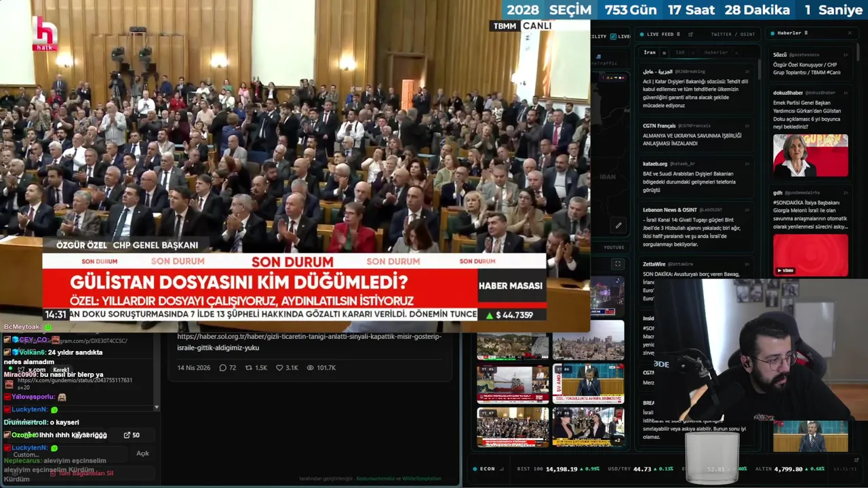
Task: Open Live Feed pop-out icon
Action: click(690, 34)
